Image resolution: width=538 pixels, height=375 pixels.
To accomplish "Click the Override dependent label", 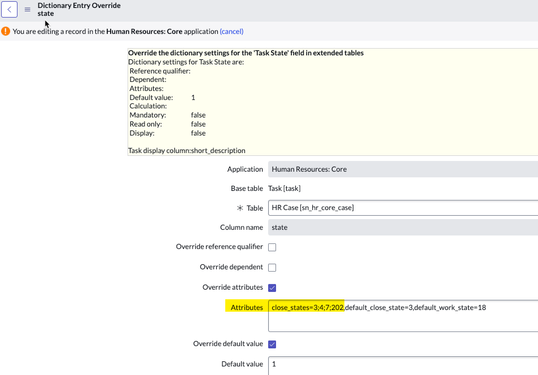I will pos(231,267).
